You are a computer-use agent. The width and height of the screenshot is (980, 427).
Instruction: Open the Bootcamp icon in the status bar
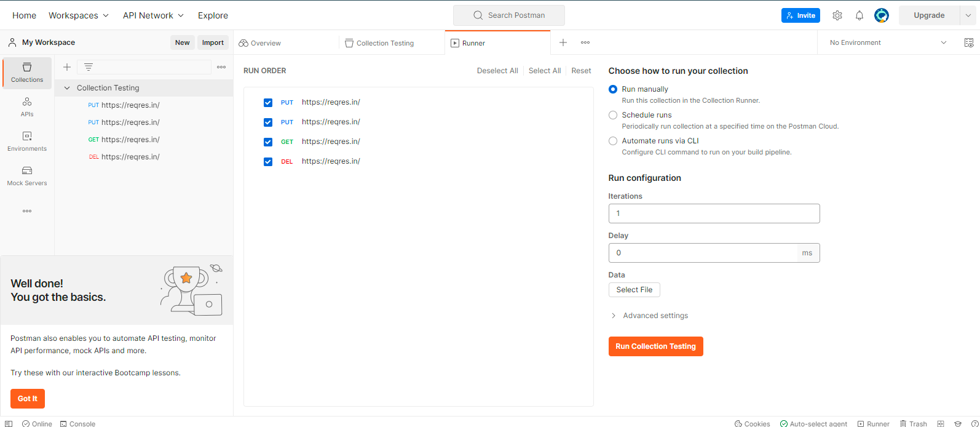[x=958, y=423]
